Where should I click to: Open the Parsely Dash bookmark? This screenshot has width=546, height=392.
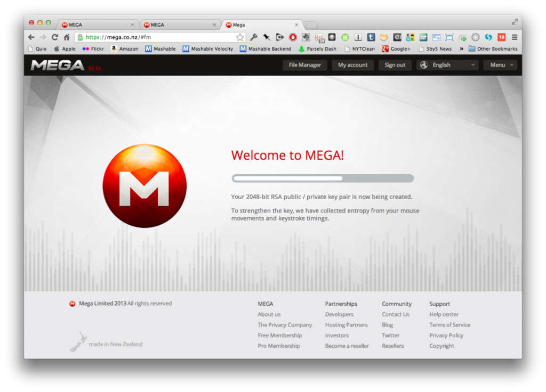coord(318,48)
